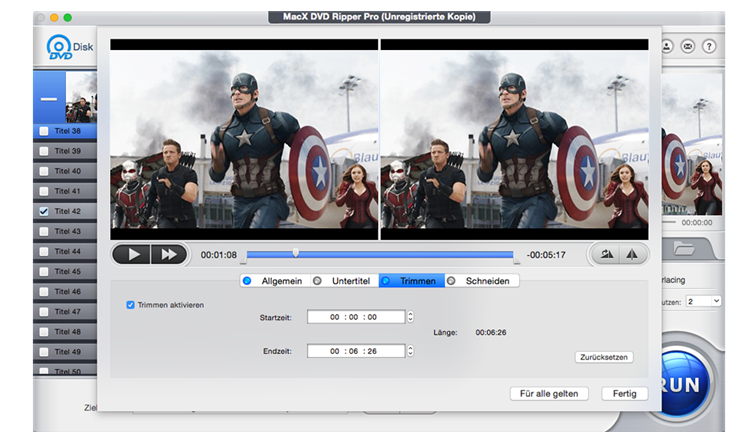Check the Titel 38 checkbox
755x445 pixels.
pos(44,131)
